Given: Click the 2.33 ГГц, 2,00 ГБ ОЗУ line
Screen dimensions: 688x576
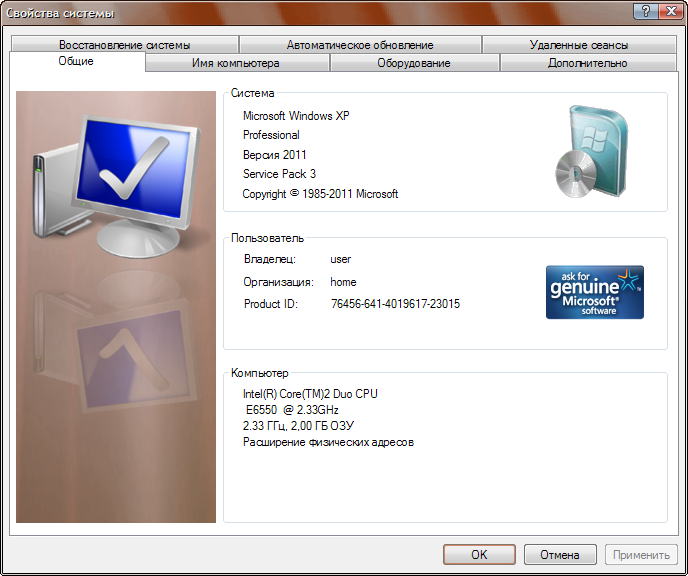Looking at the screenshot, I should (x=298, y=426).
